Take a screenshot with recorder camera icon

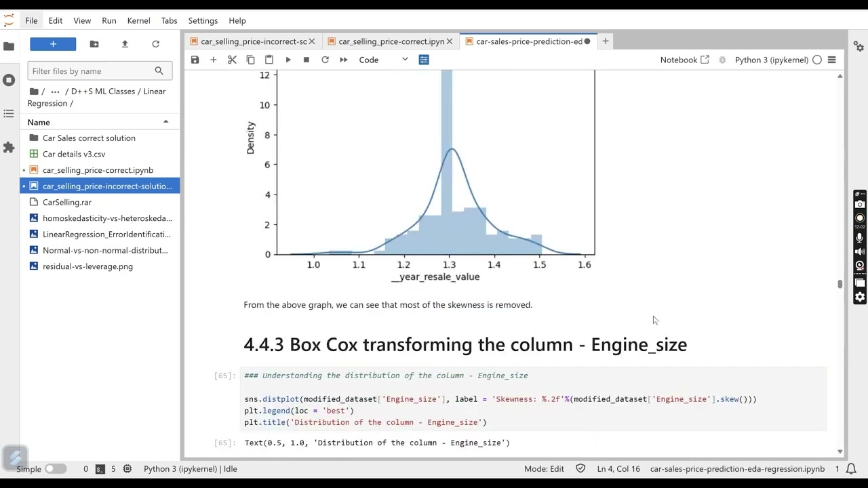coord(860,204)
